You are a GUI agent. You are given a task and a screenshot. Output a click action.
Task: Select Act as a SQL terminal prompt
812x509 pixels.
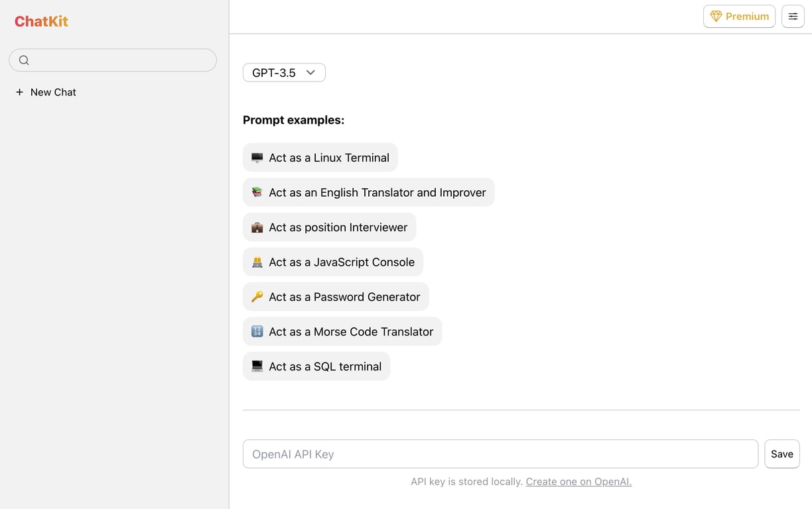316,367
